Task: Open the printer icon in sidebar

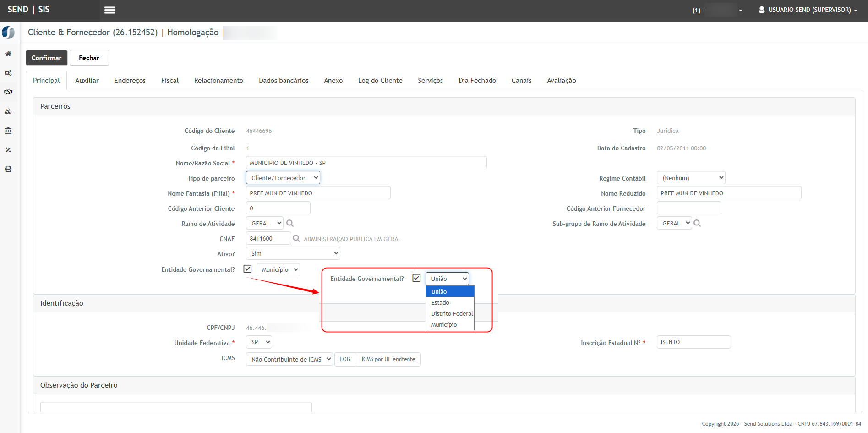Action: [8, 169]
